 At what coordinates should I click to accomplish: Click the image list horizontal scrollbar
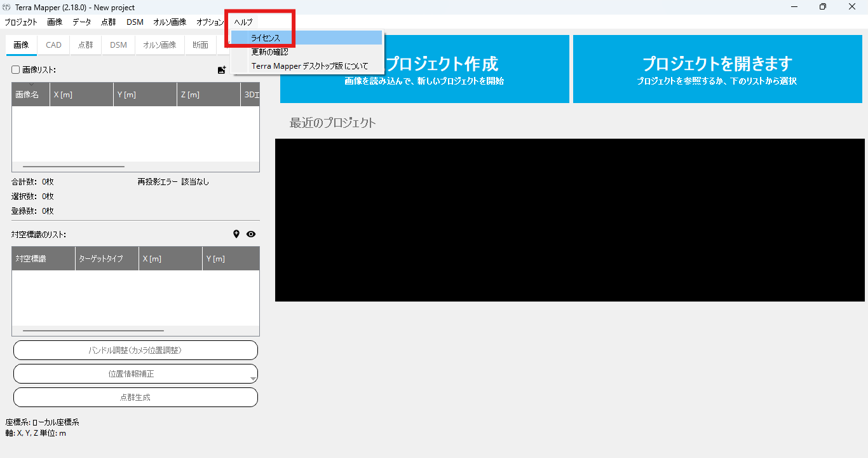[x=74, y=167]
